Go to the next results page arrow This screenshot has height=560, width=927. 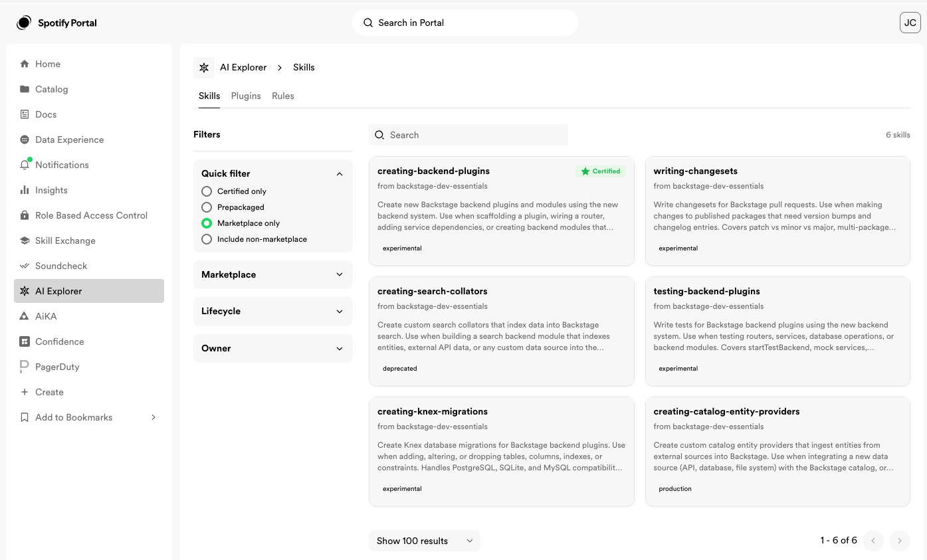coord(900,541)
